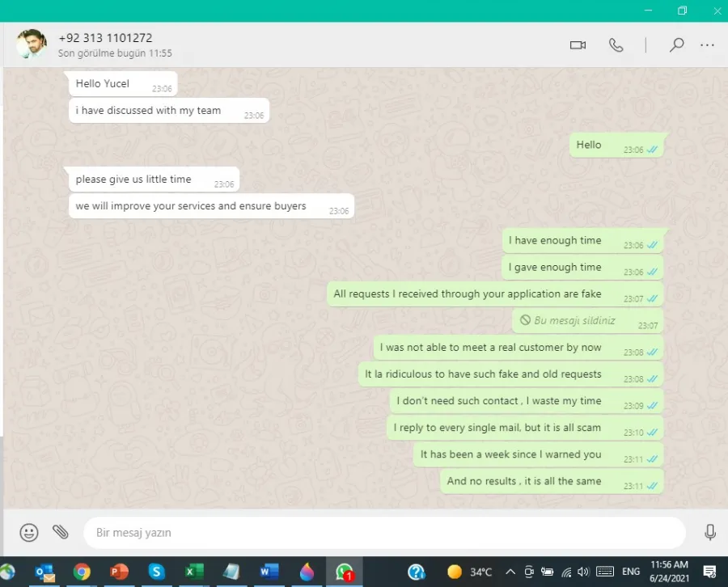
Task: Open Outlook from the taskbar
Action: (45, 572)
